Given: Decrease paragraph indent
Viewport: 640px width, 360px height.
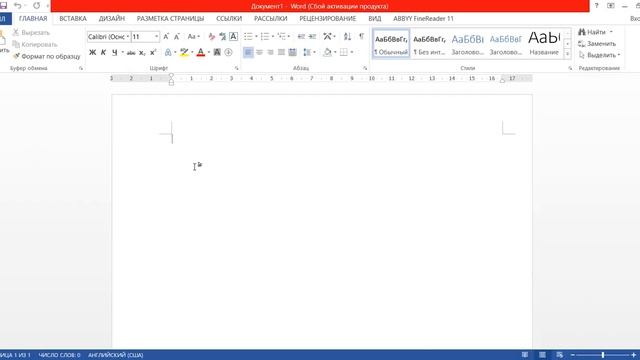Looking at the screenshot, I should pos(301,37).
